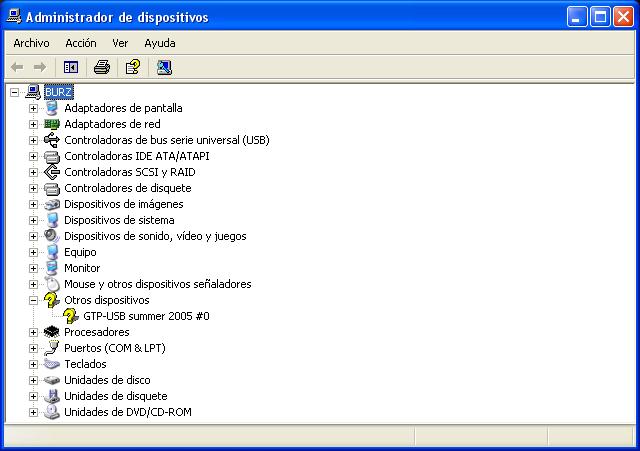The height and width of the screenshot is (451, 640).
Task: Click the help toolbar icon
Action: (132, 67)
